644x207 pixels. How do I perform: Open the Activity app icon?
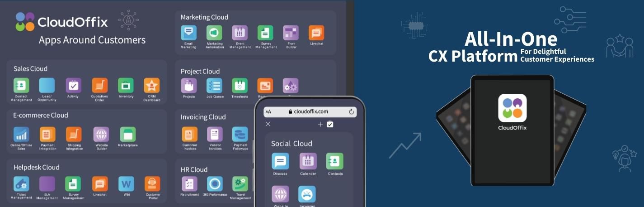[x=73, y=86]
